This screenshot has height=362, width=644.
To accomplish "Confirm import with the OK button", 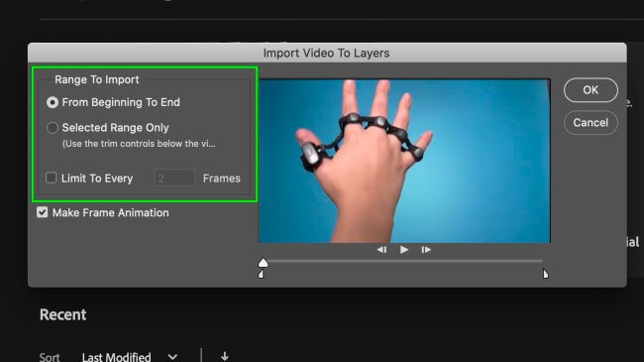I will tap(590, 90).
